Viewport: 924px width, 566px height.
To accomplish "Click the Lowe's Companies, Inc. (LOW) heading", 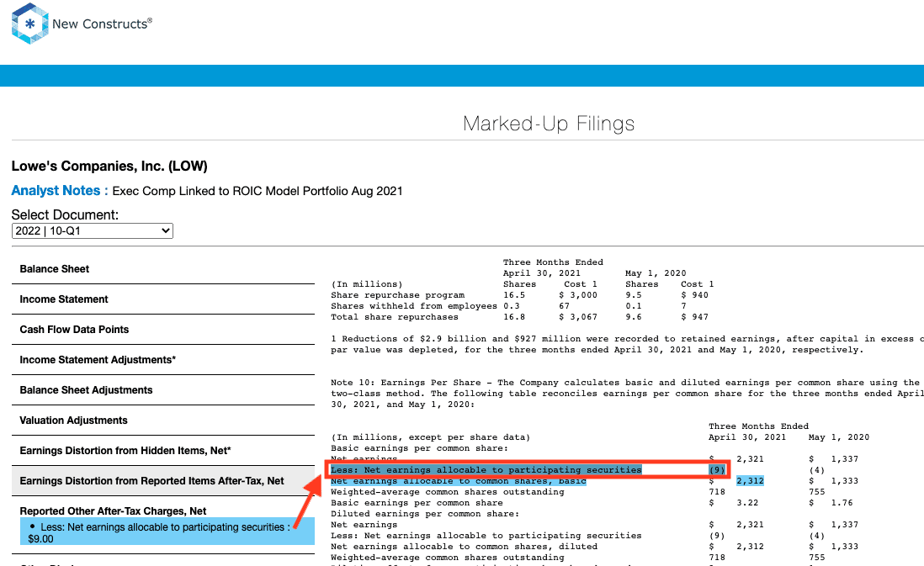I will pyautogui.click(x=109, y=166).
